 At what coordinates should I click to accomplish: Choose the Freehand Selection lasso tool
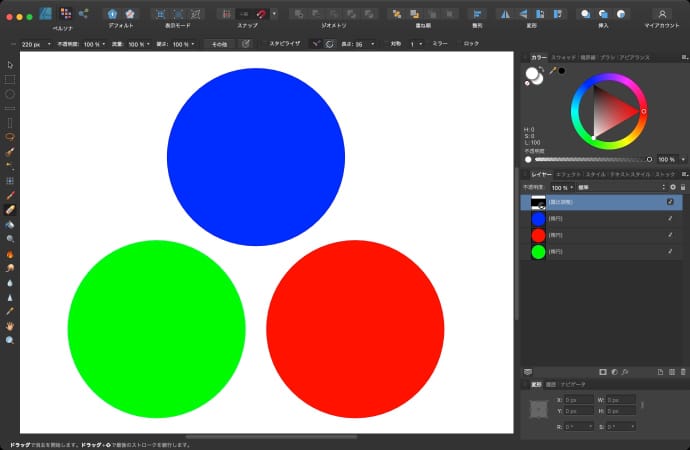tap(10, 136)
